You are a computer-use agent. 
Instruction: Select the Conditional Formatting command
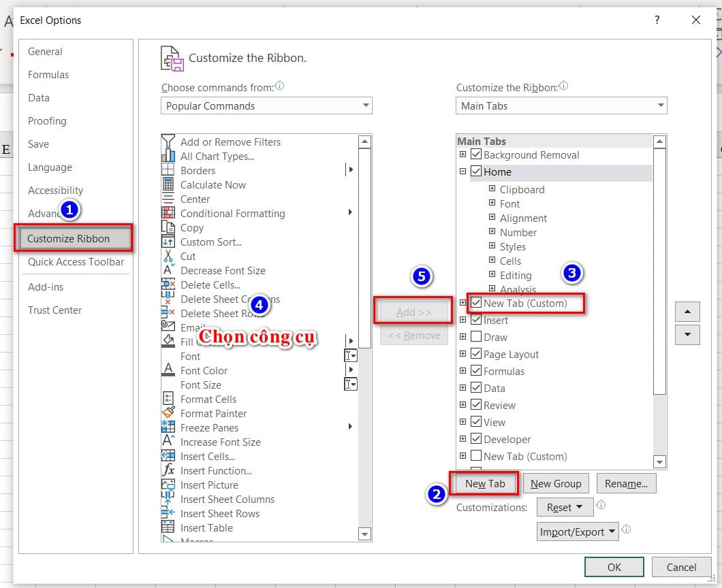pos(232,213)
